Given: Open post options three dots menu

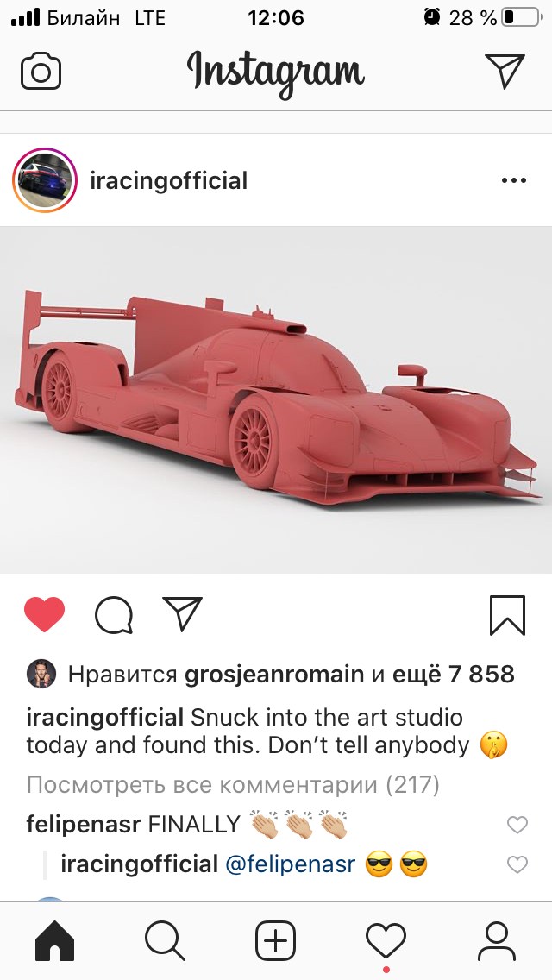Looking at the screenshot, I should (x=514, y=180).
